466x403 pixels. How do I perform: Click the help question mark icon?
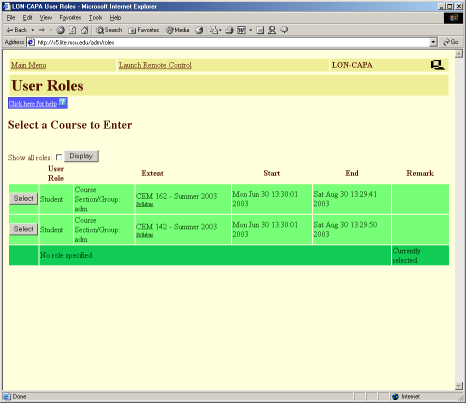pos(63,102)
